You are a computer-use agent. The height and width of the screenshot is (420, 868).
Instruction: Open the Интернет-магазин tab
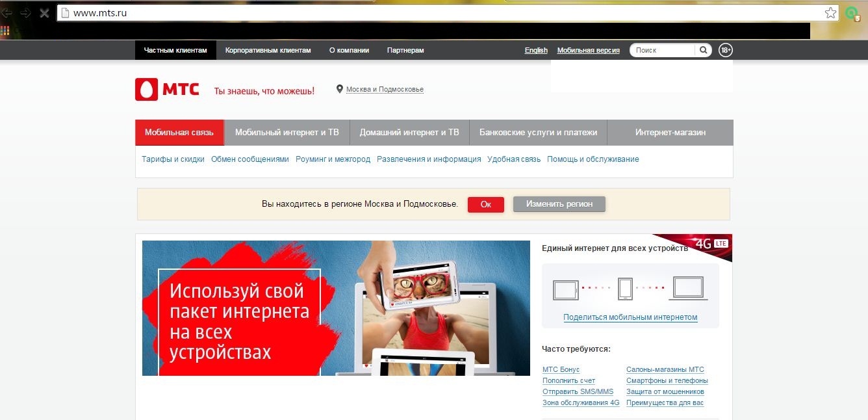[670, 132]
